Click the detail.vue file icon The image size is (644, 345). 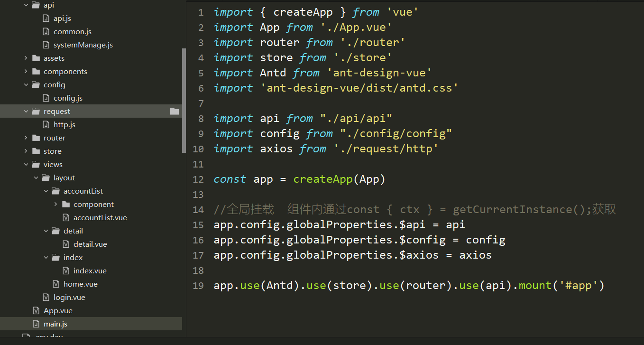[66, 244]
